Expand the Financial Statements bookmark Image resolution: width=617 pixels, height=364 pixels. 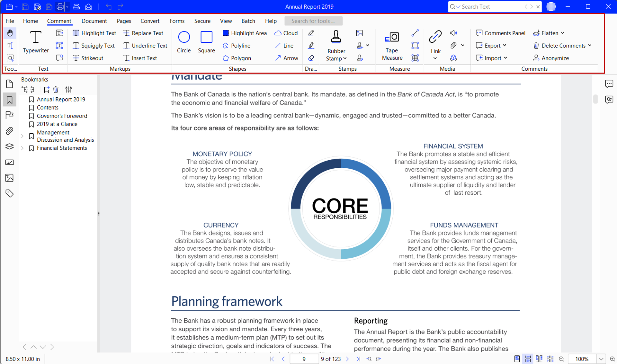[x=22, y=148]
